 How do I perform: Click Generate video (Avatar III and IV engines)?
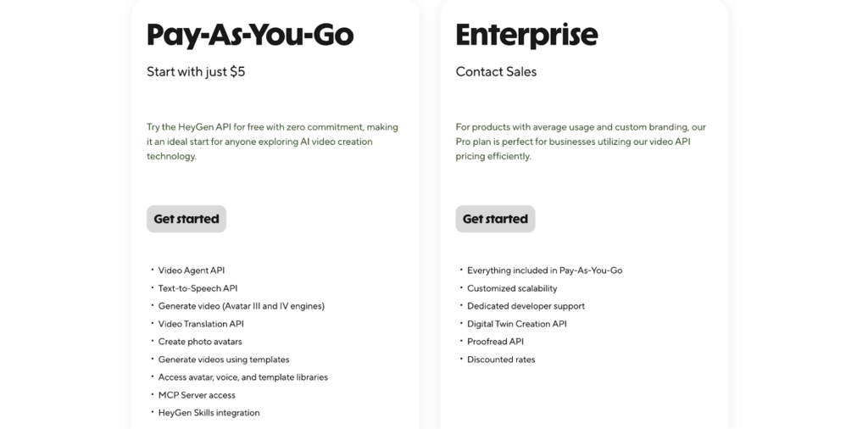241,306
